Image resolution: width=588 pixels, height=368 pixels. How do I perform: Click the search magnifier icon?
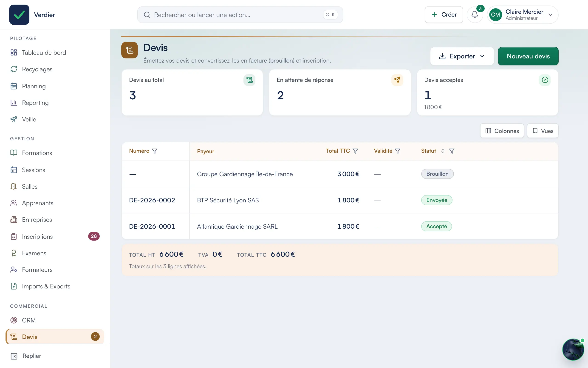[x=147, y=15]
